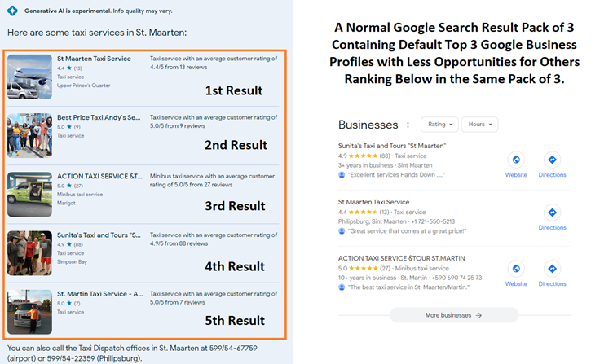Open Sunita's Taxi and Tours business listing title
The width and height of the screenshot is (613, 364).
pos(391,146)
